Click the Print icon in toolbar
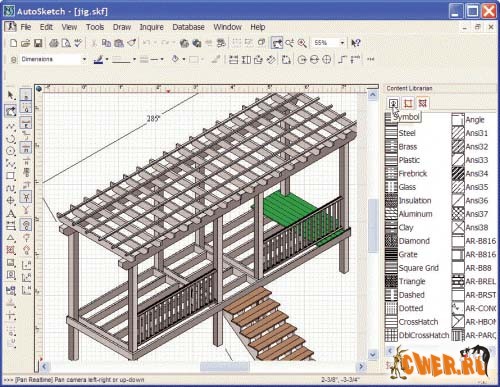The width and height of the screenshot is (500, 387). click(54, 43)
